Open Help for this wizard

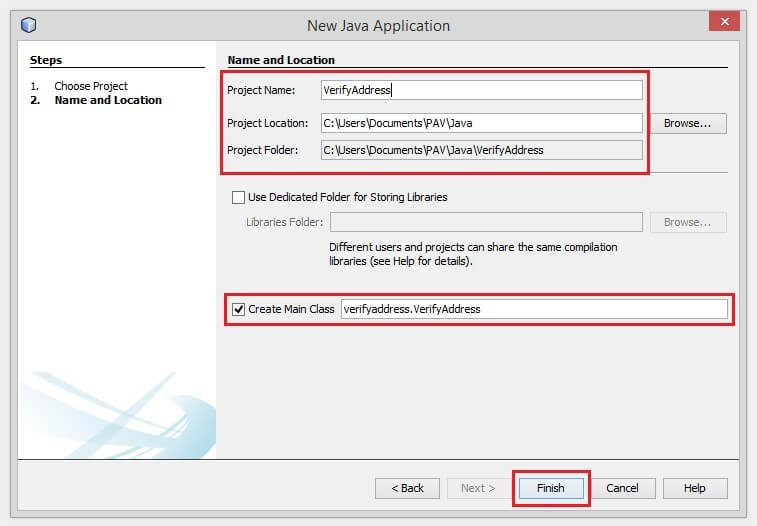coord(695,488)
